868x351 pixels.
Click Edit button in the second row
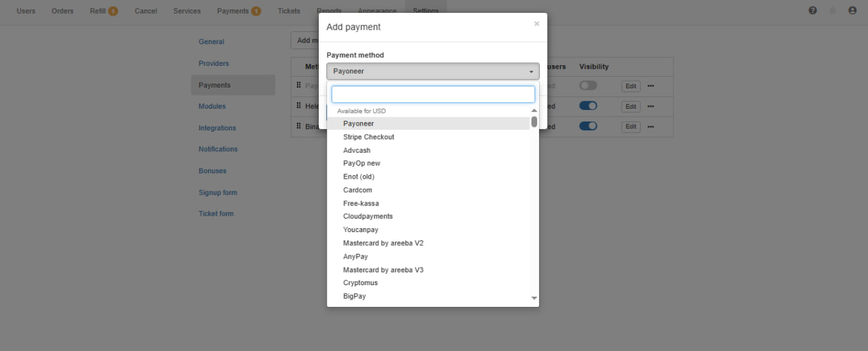[631, 107]
